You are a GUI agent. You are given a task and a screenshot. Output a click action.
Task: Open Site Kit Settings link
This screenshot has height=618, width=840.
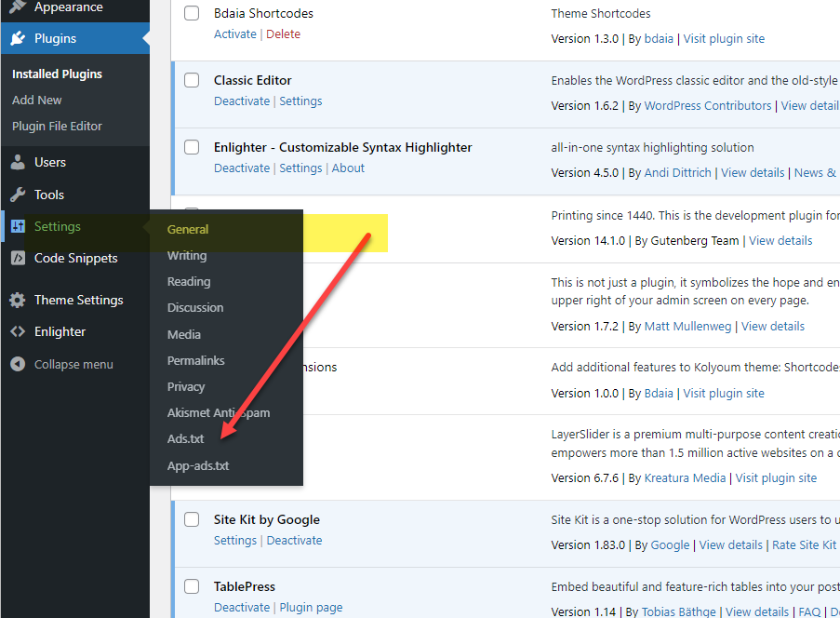click(x=235, y=540)
